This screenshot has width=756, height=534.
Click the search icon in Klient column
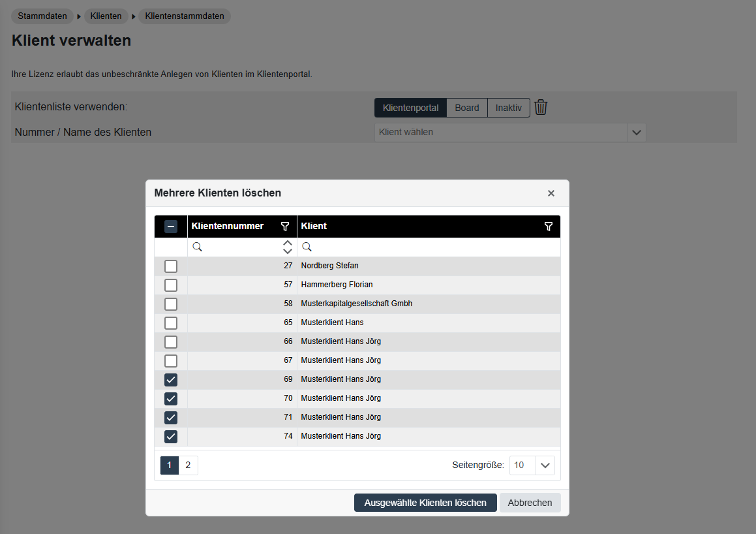coord(307,247)
